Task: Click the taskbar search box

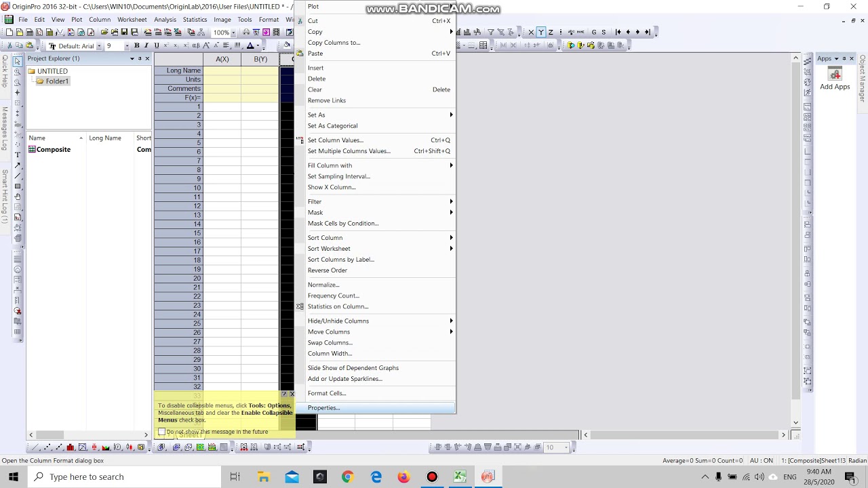Action: (125, 476)
